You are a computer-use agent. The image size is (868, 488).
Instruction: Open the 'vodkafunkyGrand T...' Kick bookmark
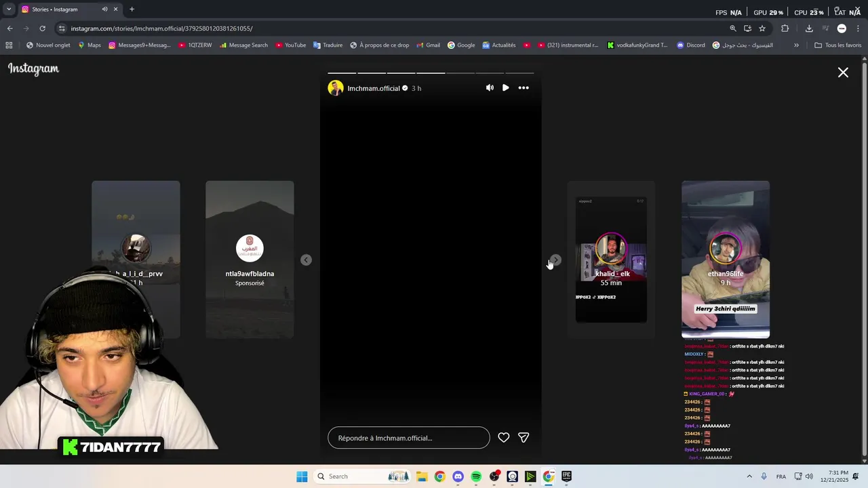[x=637, y=45]
